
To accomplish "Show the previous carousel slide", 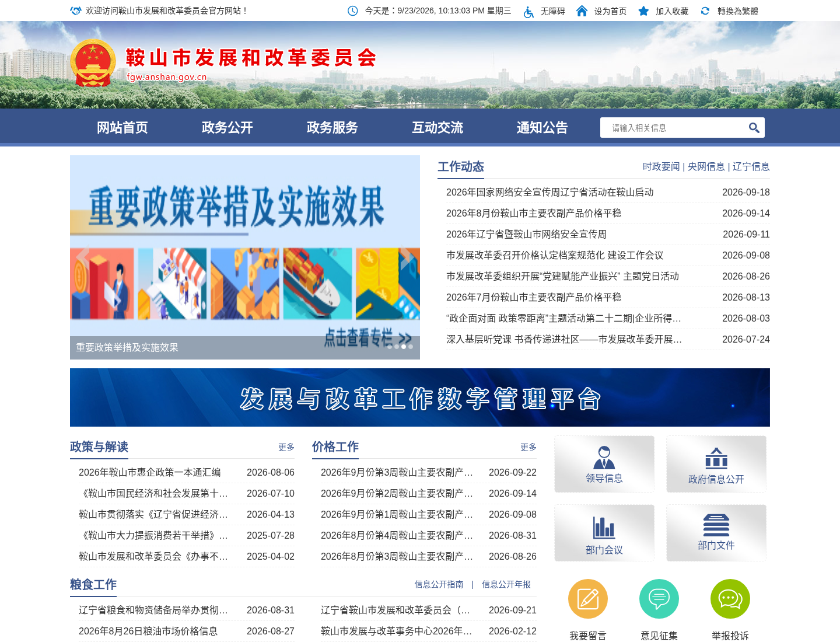I will [x=83, y=257].
